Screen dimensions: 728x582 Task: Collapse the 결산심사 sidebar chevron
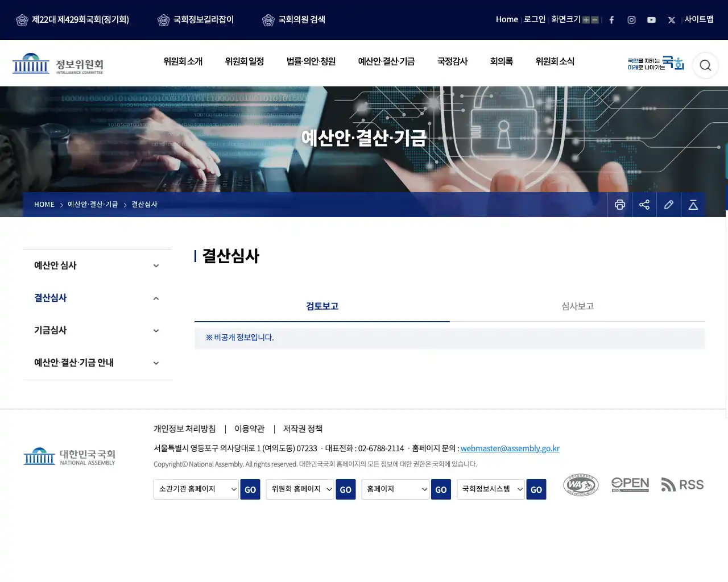pos(156,298)
